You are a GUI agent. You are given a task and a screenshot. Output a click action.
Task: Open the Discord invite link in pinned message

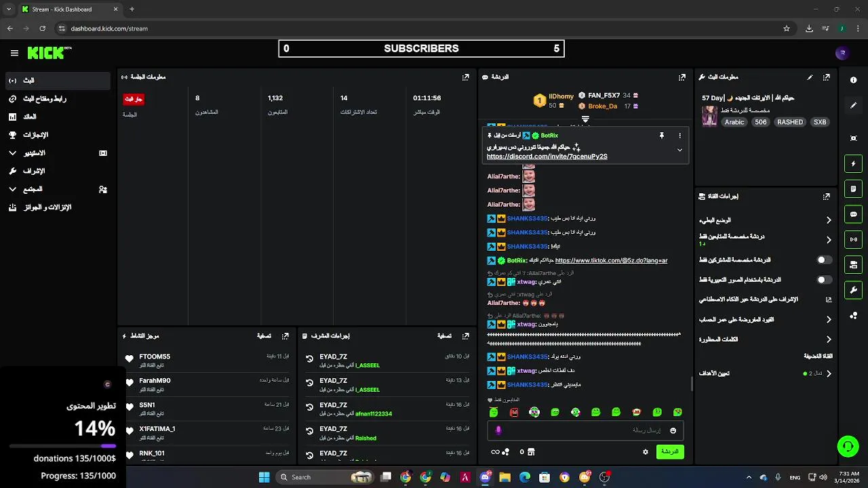(547, 157)
